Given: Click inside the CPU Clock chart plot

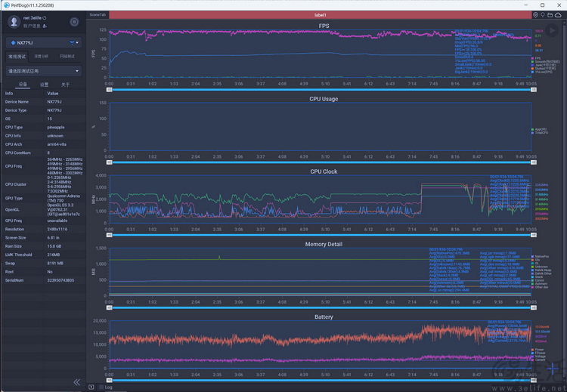Looking at the screenshot, I should [320, 199].
